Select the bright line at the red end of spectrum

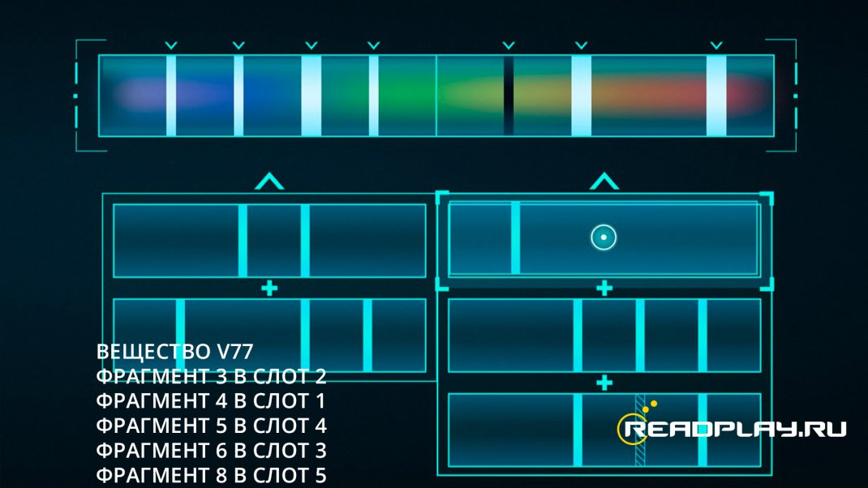(x=716, y=96)
